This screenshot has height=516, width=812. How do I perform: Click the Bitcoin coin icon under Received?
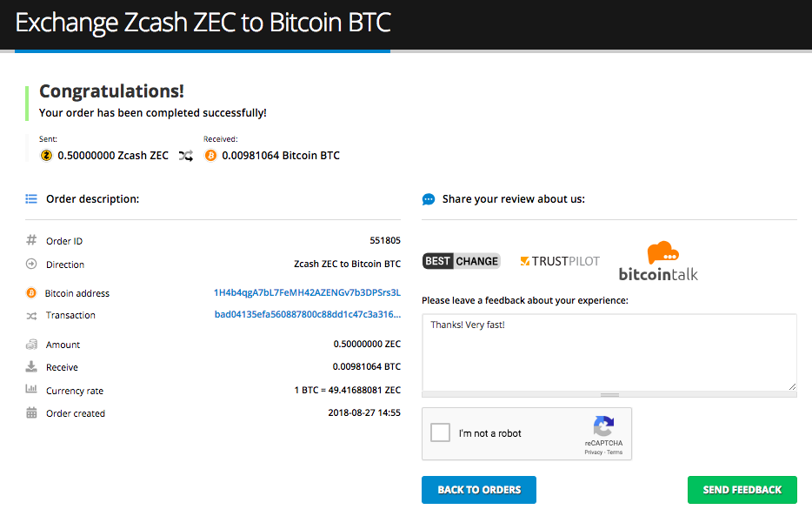[x=210, y=156]
